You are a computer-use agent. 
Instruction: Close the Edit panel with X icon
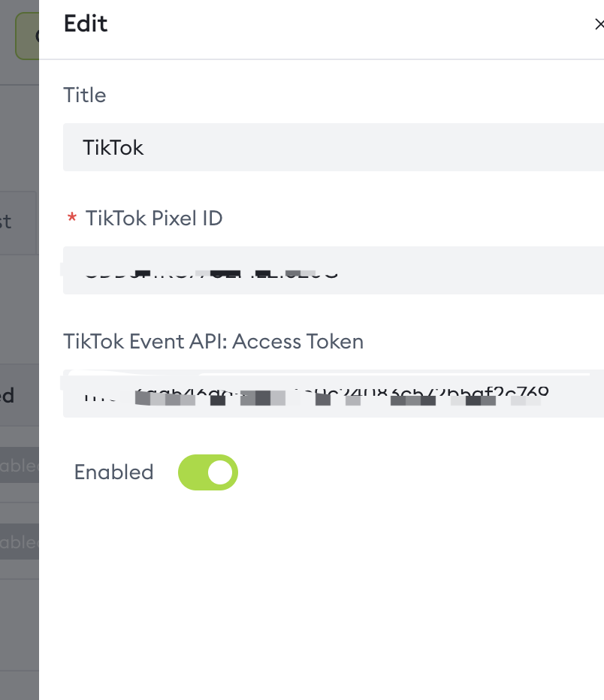(x=599, y=25)
